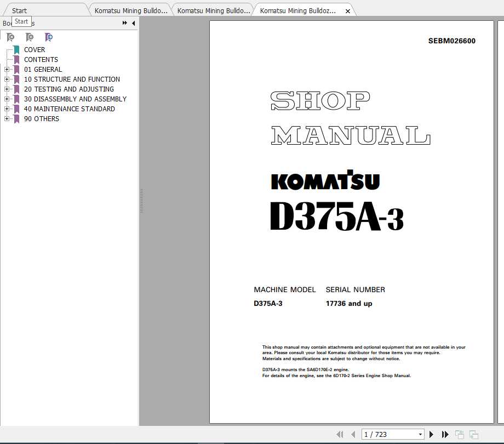504x444 pixels.
Task: Open the page number dropdown arrow
Action: (x=420, y=434)
